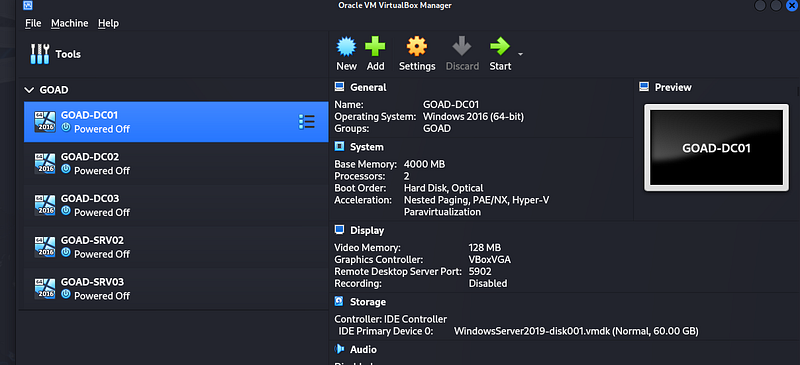
Task: Click the GOAD-SRV02 powered off status icon
Action: [x=66, y=253]
